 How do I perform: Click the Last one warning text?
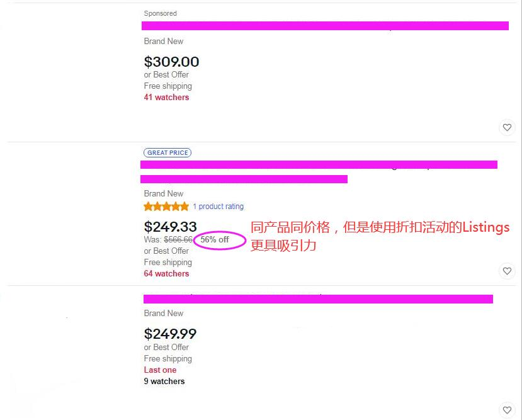point(159,370)
